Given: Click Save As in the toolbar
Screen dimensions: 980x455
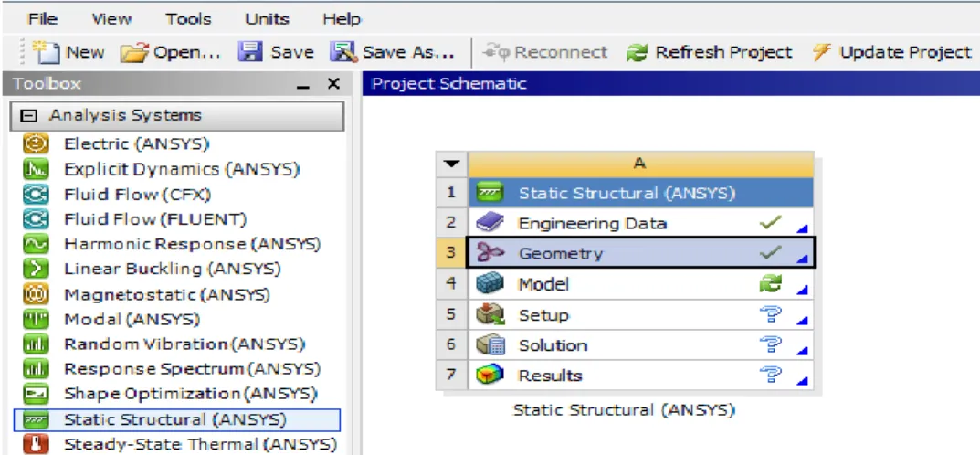Looking at the screenshot, I should [x=393, y=52].
